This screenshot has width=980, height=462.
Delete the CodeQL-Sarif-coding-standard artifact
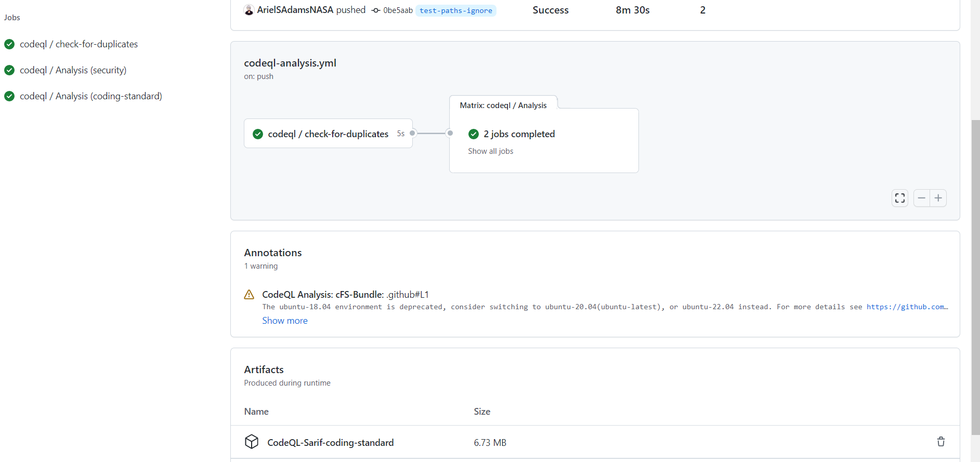pos(941,442)
